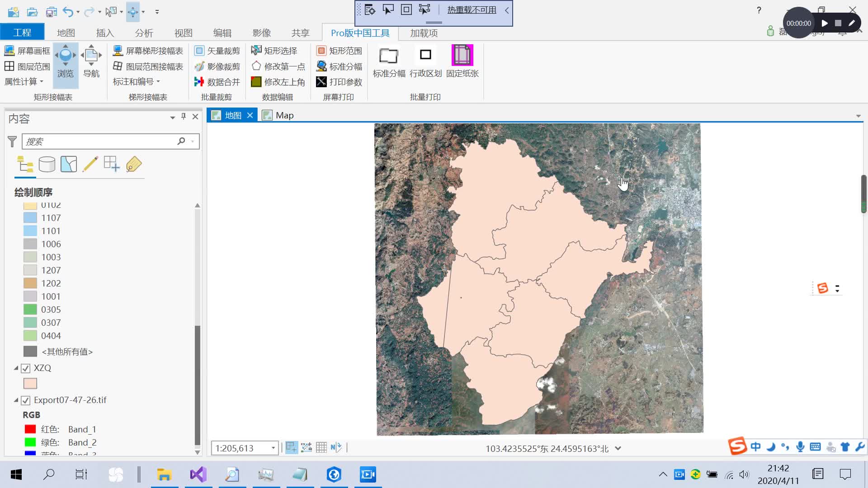Click the 行政区划 batch print icon

pyautogui.click(x=425, y=61)
